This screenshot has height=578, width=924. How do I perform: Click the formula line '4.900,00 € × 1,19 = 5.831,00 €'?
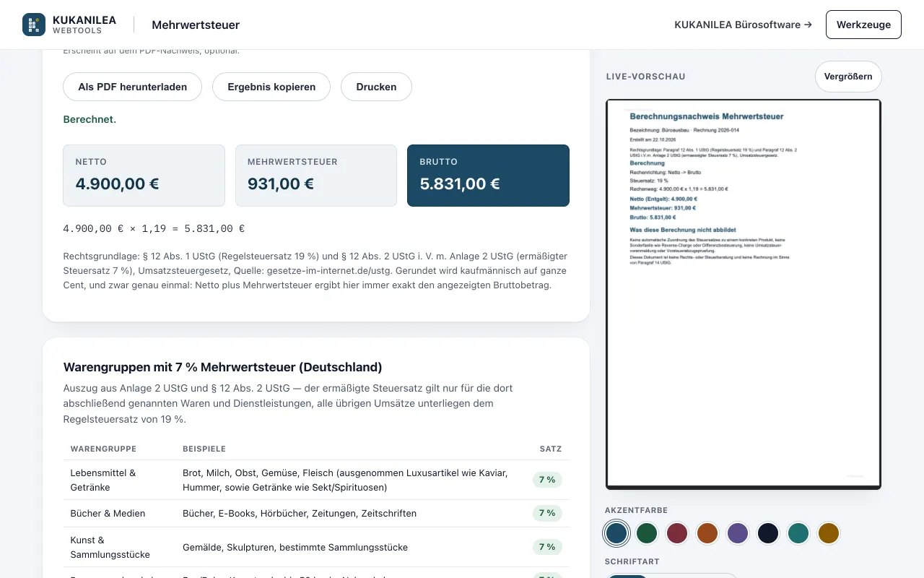coord(154,229)
